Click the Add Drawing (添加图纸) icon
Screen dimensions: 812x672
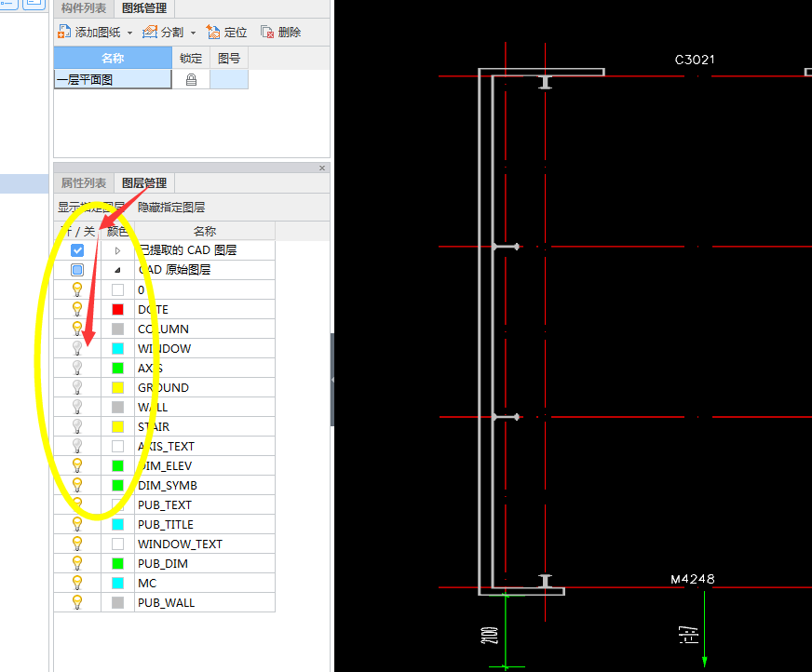pyautogui.click(x=63, y=32)
